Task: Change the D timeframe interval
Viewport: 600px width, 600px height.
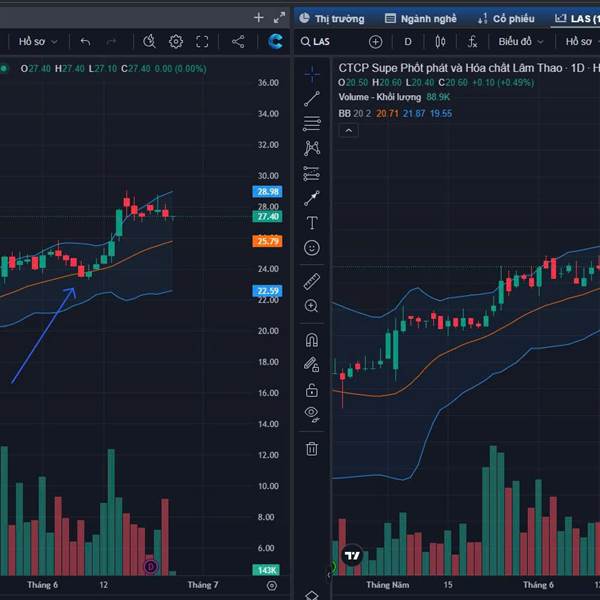Action: (x=408, y=41)
